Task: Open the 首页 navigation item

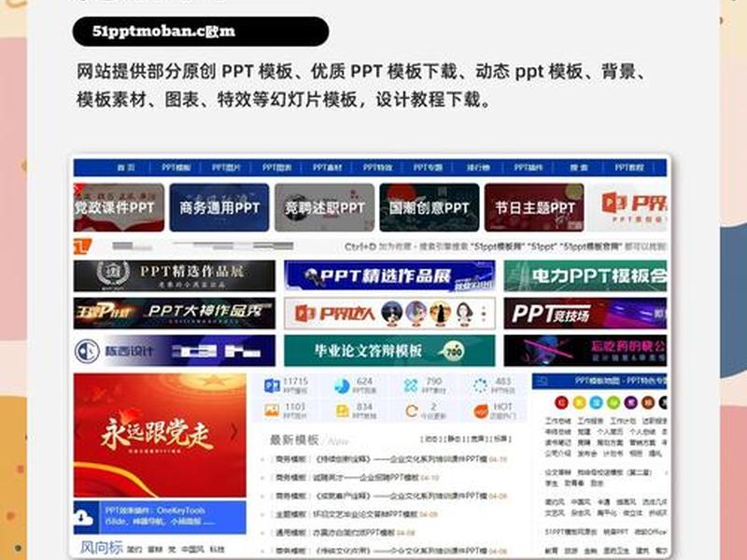Action: point(126,168)
